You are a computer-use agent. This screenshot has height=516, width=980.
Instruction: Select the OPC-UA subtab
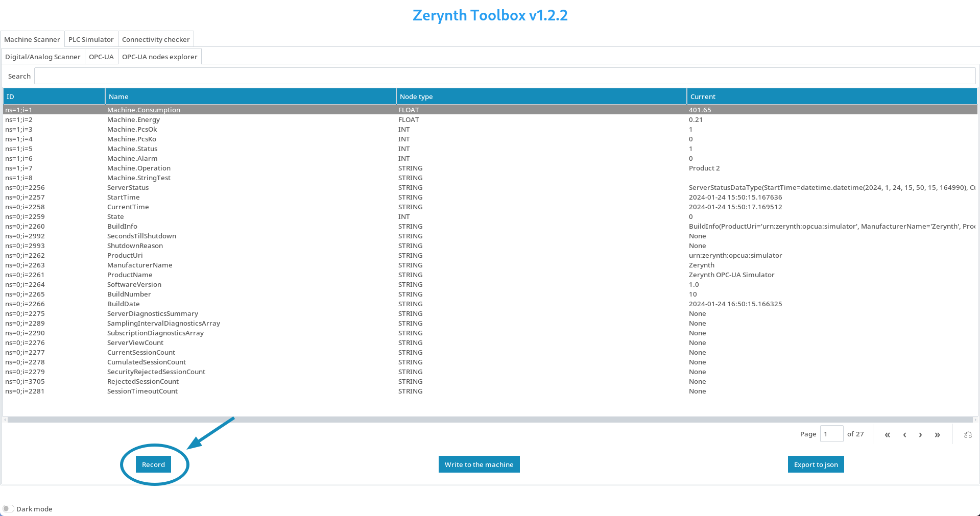[101, 57]
